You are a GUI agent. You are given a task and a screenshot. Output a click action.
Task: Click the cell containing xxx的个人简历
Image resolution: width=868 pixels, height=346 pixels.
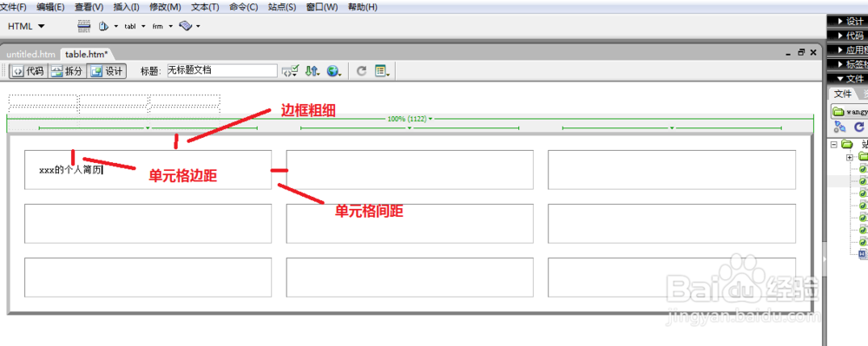point(148,170)
